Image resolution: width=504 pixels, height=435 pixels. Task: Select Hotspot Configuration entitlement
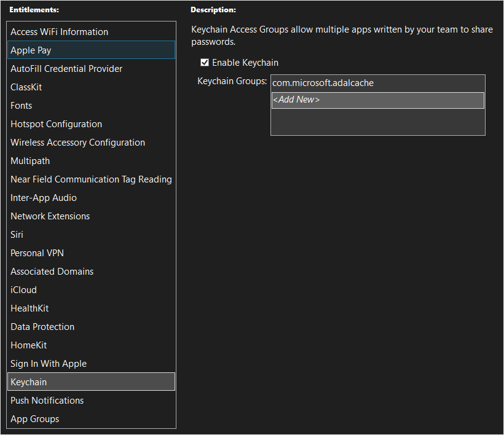click(56, 124)
